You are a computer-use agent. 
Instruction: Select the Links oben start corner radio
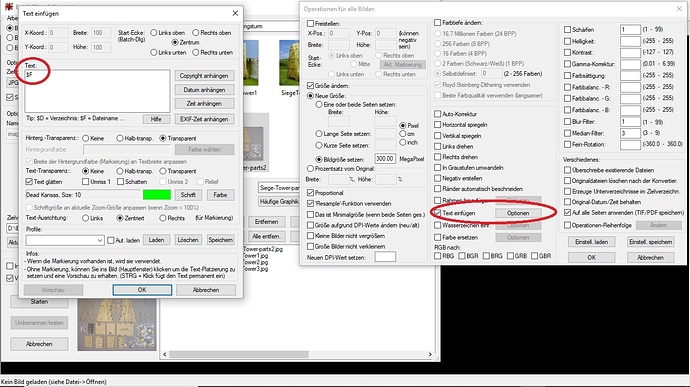(x=154, y=33)
